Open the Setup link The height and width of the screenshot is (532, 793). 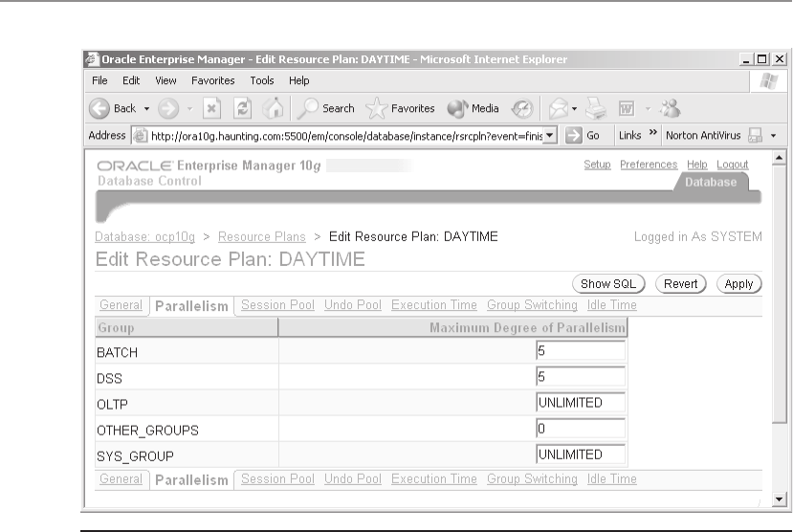pos(597,165)
